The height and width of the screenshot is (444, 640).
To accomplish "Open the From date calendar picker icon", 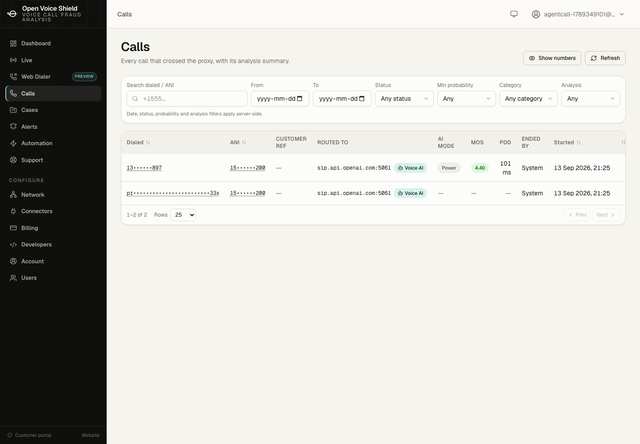I will click(x=300, y=99).
